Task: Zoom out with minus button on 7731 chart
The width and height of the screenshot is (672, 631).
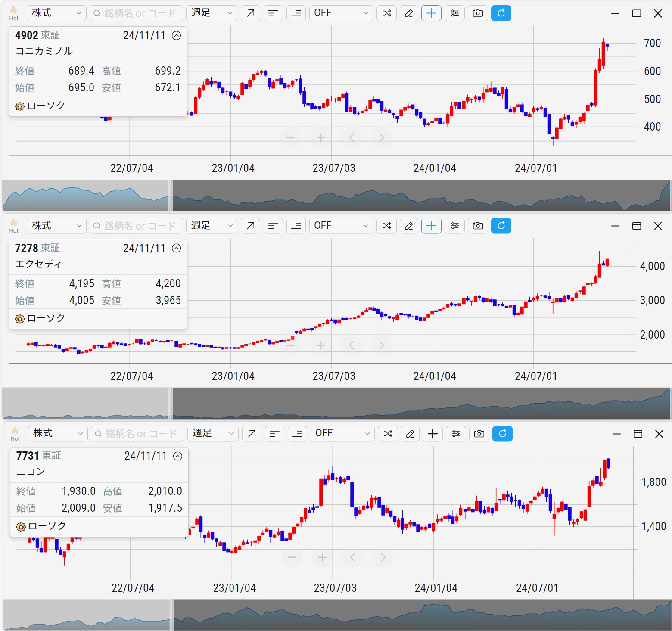Action: pos(292,557)
